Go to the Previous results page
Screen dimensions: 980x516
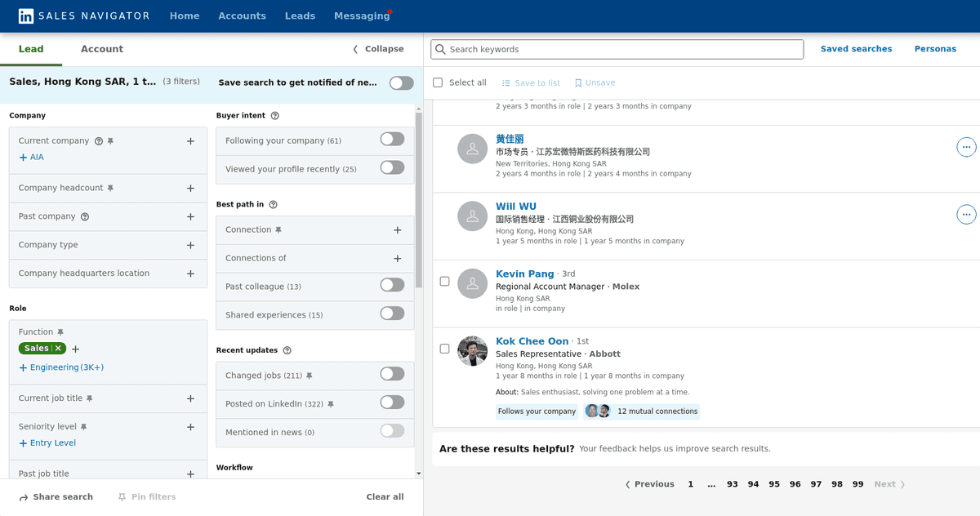click(650, 484)
